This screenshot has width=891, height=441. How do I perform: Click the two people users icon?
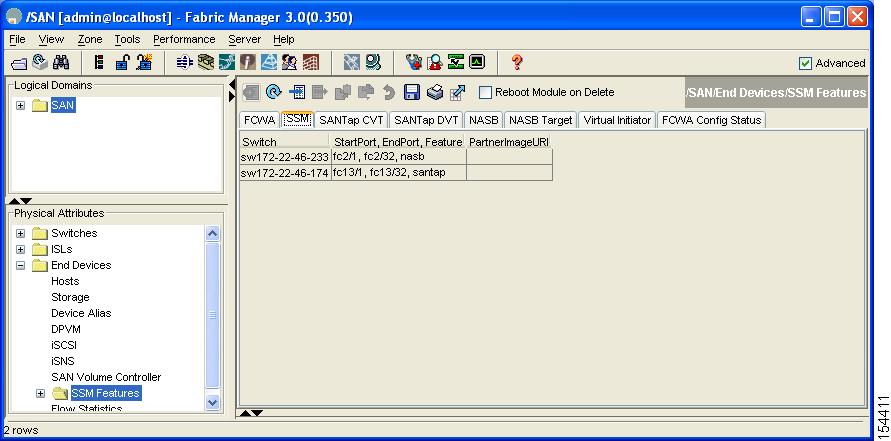[x=289, y=63]
